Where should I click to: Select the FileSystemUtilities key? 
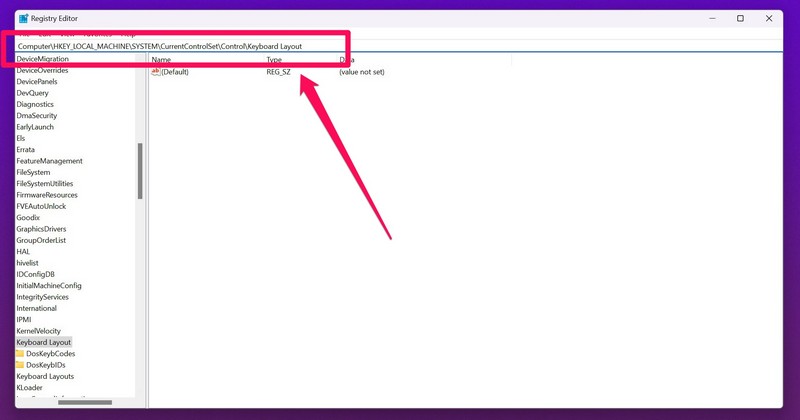tap(45, 183)
